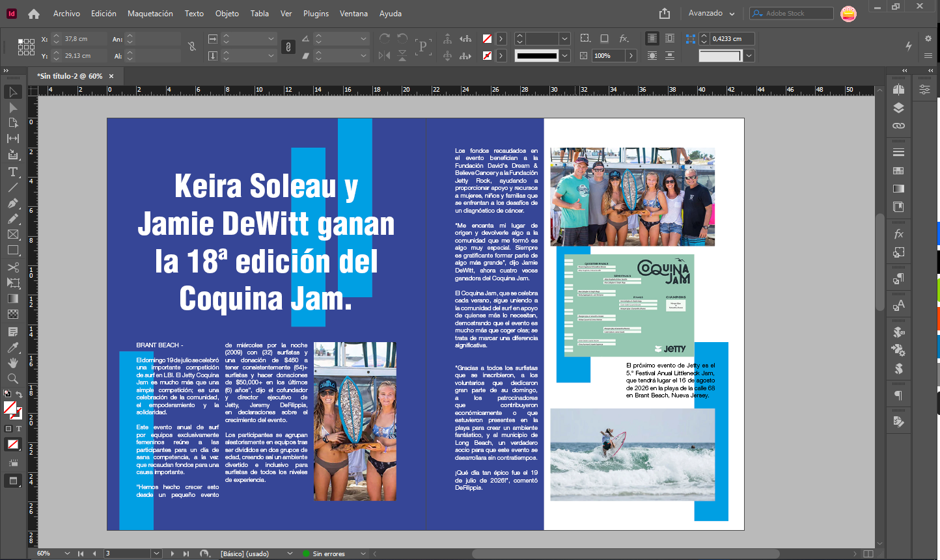Open the Archivo menu
The image size is (940, 560).
[66, 14]
